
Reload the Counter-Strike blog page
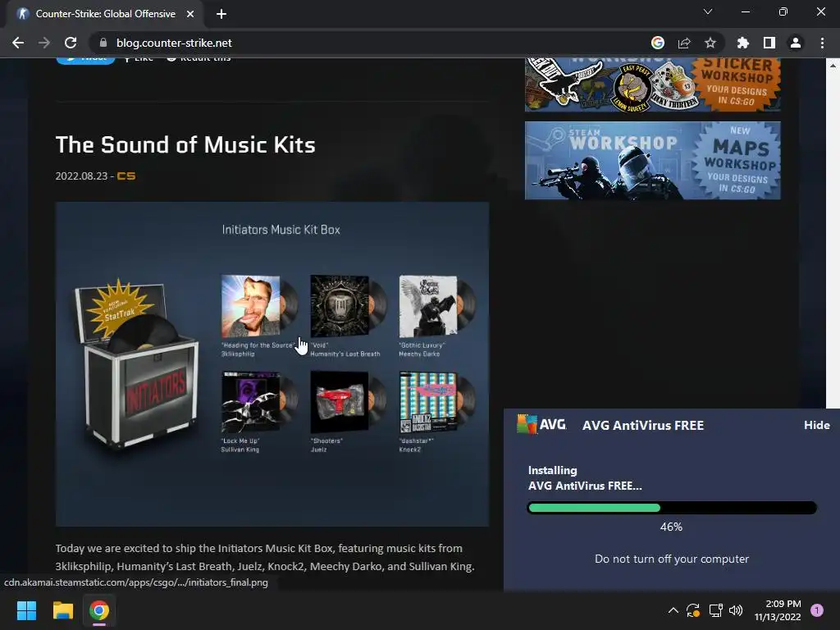pos(71,43)
